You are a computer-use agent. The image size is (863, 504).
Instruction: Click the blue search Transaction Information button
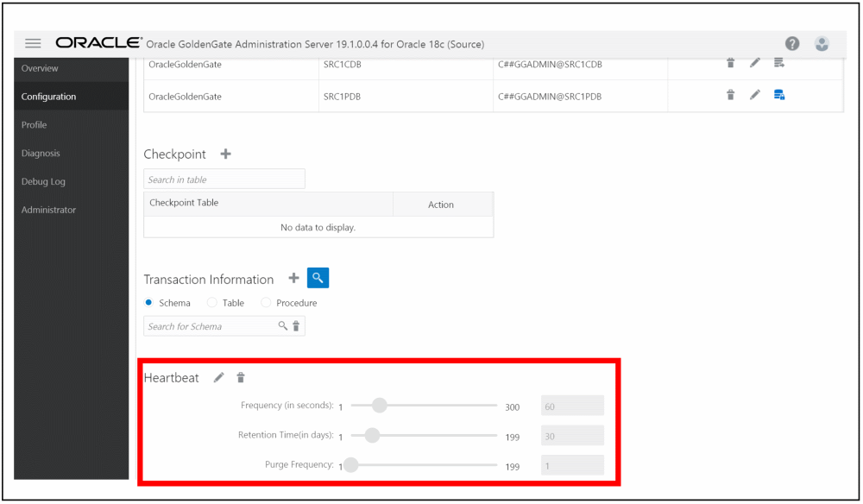pos(318,278)
